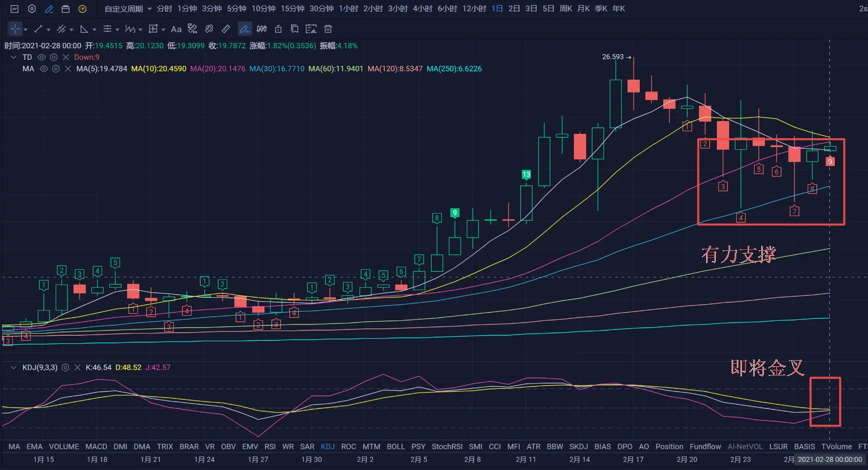
Task: Select the Aa text annotation tool
Action: tap(176, 29)
